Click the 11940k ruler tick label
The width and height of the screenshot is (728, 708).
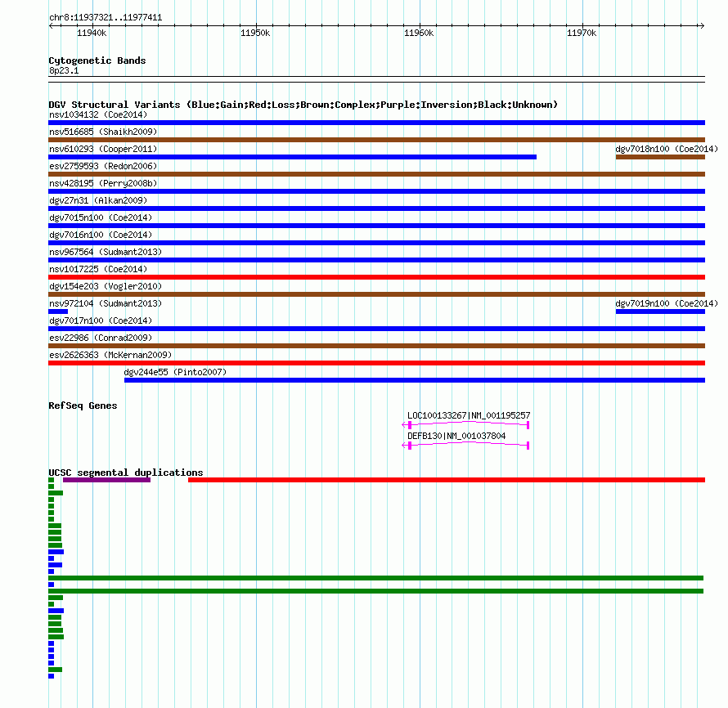pos(92,33)
